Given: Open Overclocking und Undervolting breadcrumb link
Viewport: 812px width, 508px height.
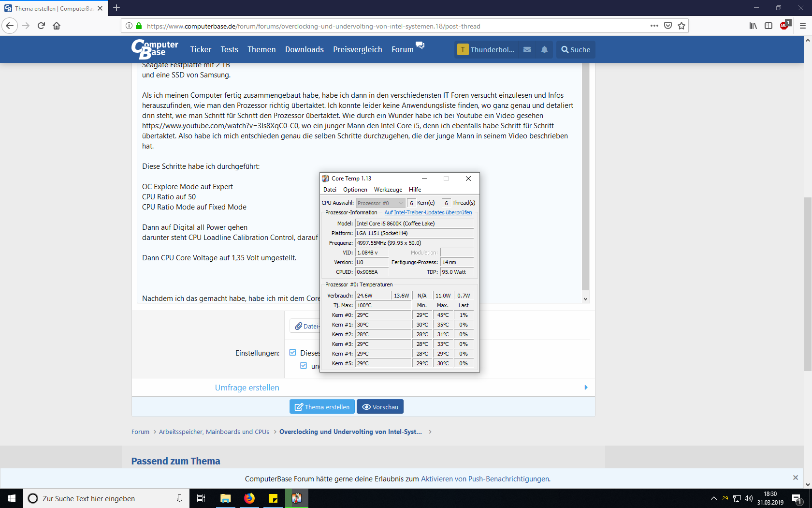Looking at the screenshot, I should (350, 432).
